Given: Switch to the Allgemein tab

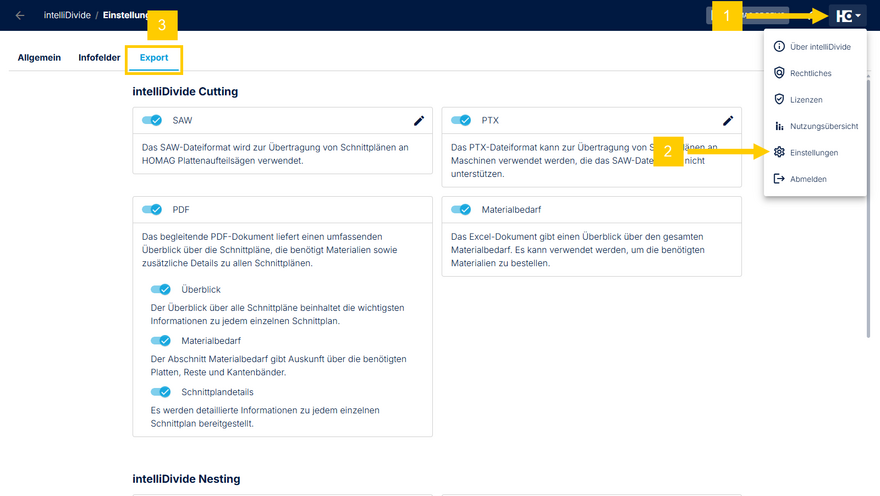Looking at the screenshot, I should (39, 58).
